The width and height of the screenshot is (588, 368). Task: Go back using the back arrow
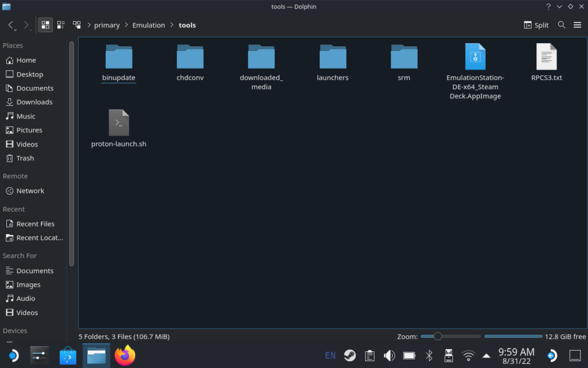coord(11,25)
